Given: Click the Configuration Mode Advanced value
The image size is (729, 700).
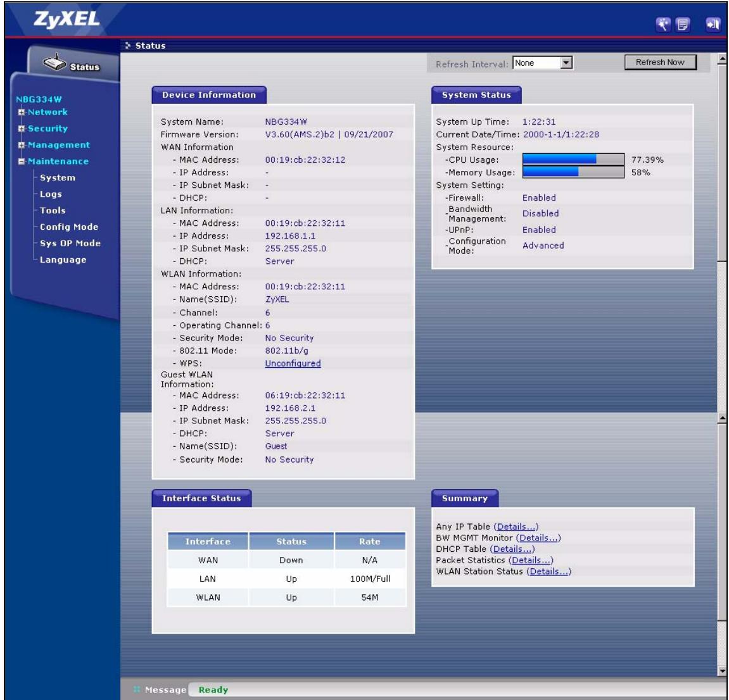Looking at the screenshot, I should pyautogui.click(x=543, y=246).
